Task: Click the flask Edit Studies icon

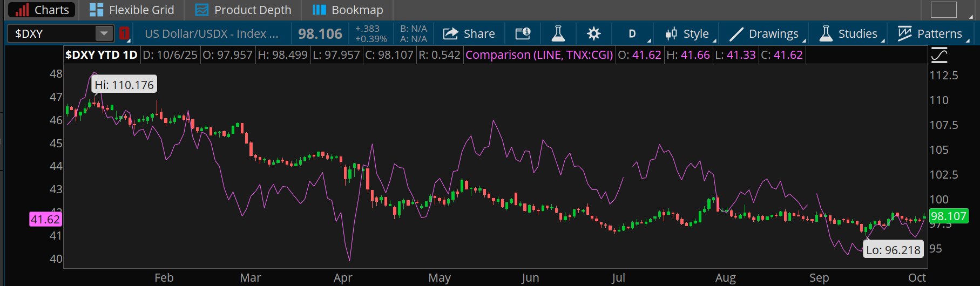Action: (x=558, y=33)
